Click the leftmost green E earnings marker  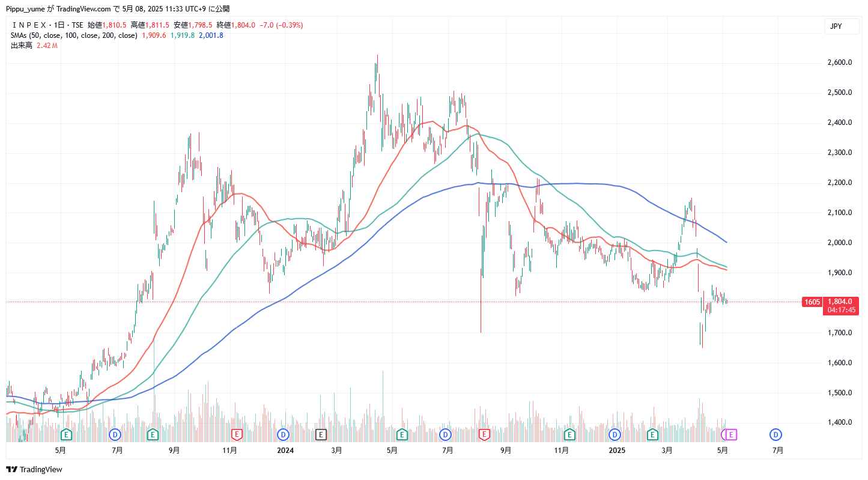pyautogui.click(x=67, y=434)
